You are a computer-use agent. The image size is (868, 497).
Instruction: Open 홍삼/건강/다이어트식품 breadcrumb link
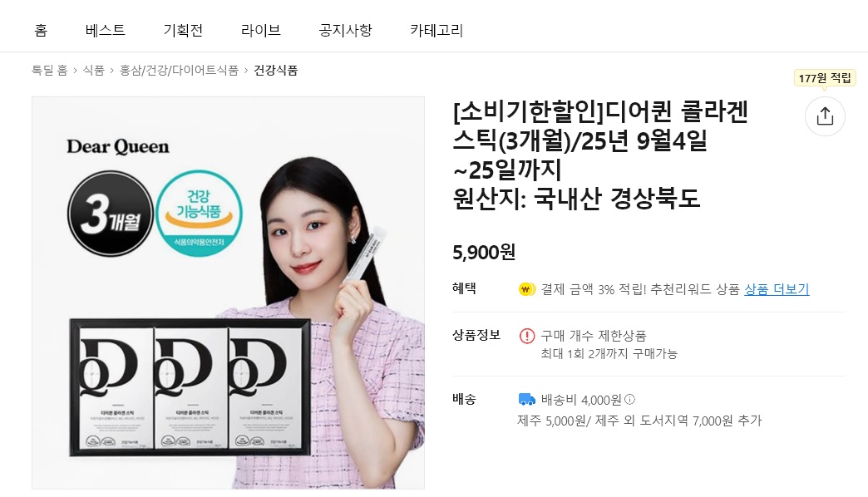coord(180,71)
